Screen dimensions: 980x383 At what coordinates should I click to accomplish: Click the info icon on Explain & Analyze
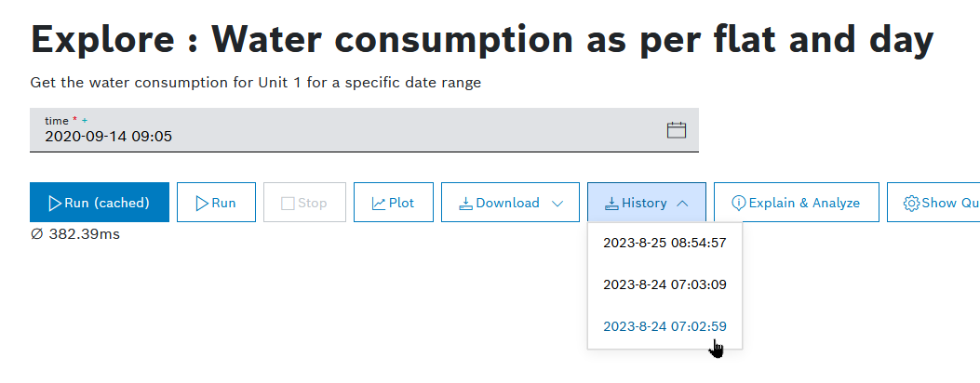point(739,203)
